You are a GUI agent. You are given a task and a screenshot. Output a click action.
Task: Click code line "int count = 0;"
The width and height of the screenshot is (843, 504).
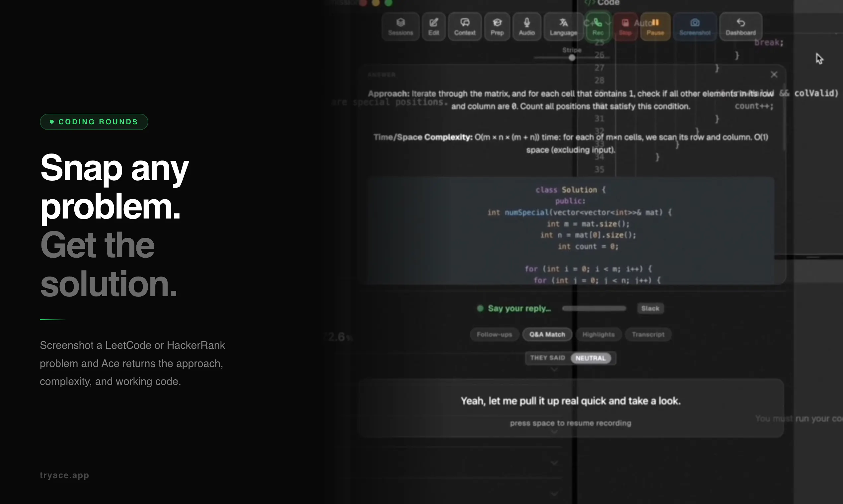[588, 247]
